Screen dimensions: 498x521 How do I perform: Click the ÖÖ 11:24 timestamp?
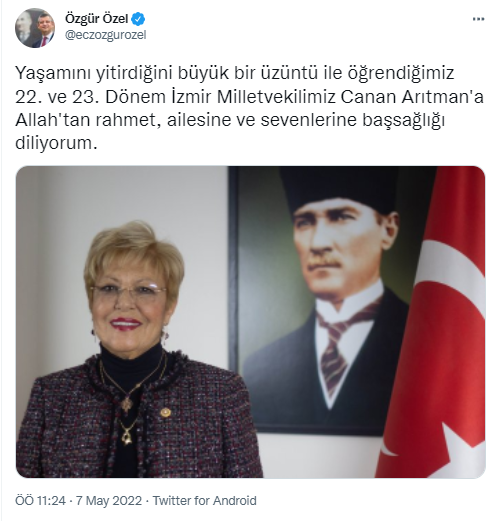pyautogui.click(x=40, y=501)
